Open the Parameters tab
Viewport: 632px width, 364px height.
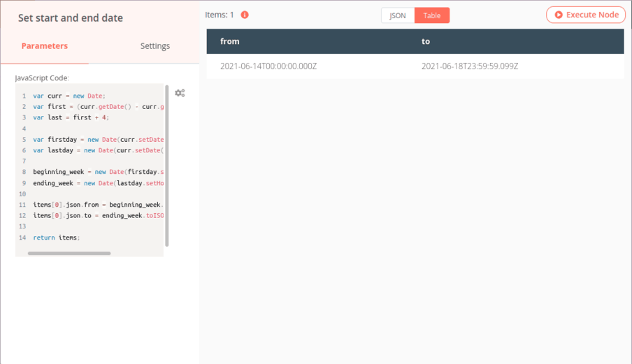(45, 46)
